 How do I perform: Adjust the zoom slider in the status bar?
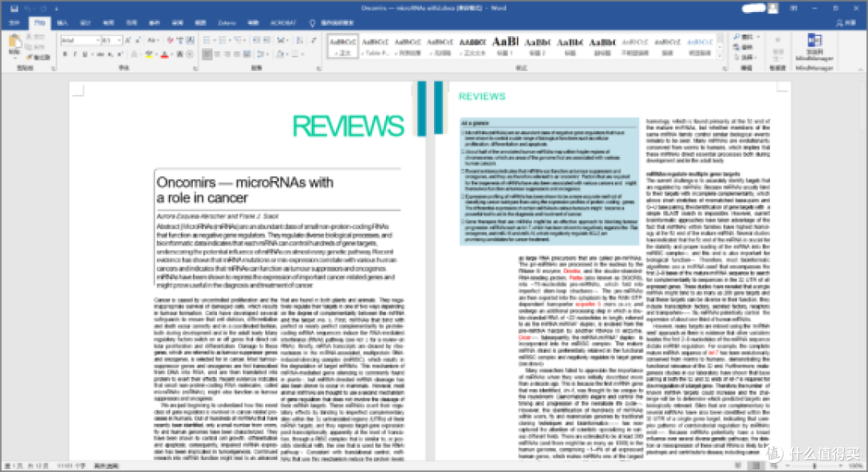pyautogui.click(x=814, y=466)
